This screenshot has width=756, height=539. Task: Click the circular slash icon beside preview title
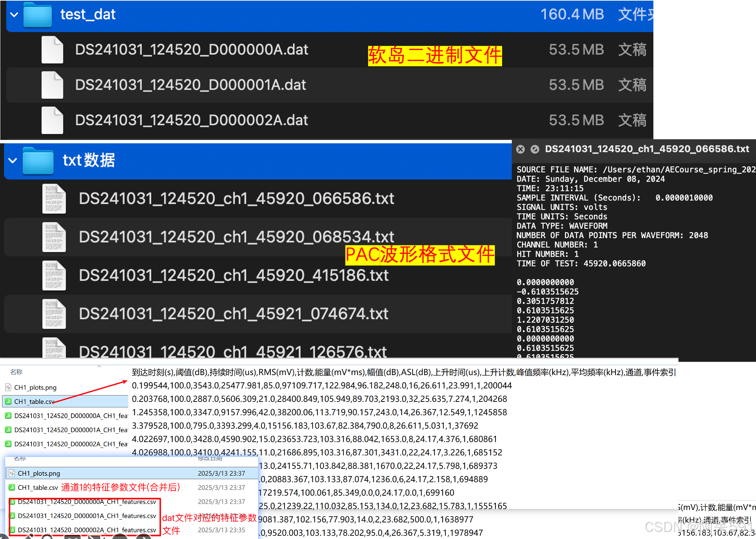click(535, 149)
